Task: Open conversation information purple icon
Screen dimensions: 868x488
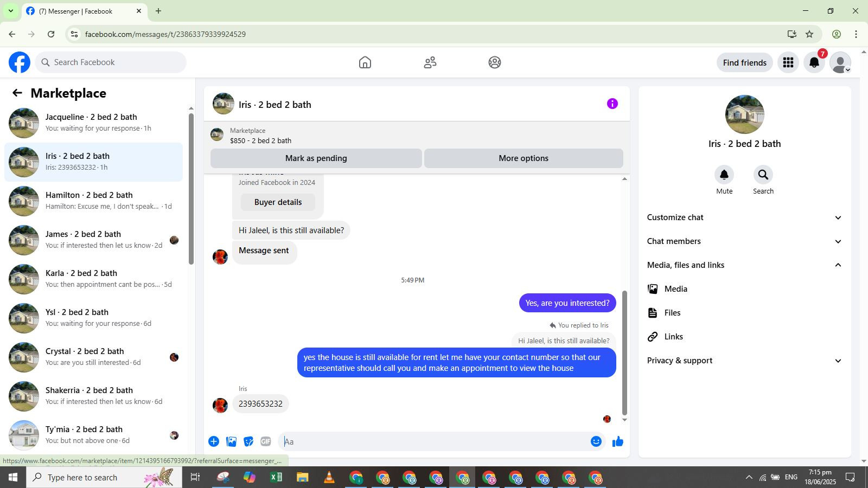Action: [x=612, y=104]
